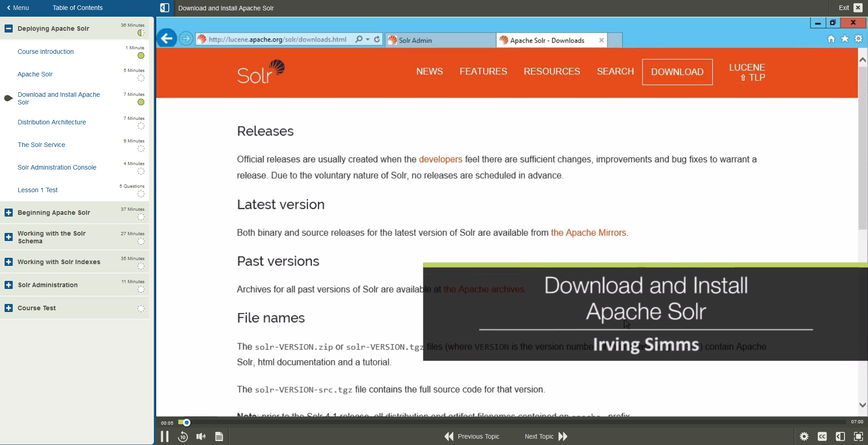Toggle the CC captions on

coord(823,436)
